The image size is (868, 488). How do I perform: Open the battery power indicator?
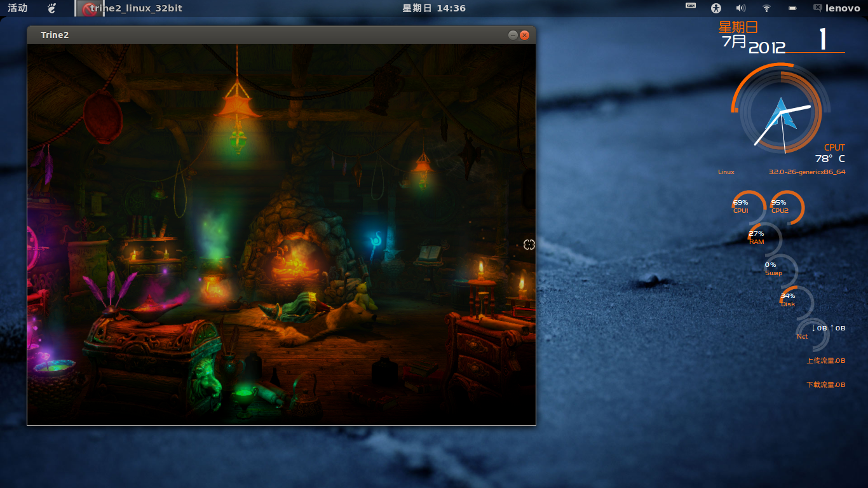tap(792, 8)
